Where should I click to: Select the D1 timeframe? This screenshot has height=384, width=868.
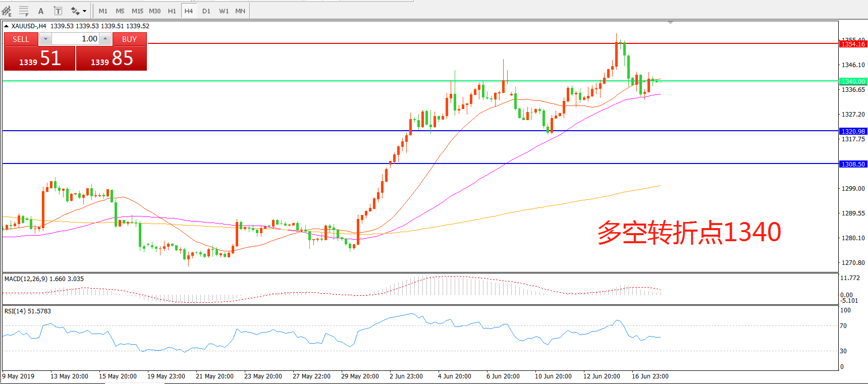tap(206, 11)
